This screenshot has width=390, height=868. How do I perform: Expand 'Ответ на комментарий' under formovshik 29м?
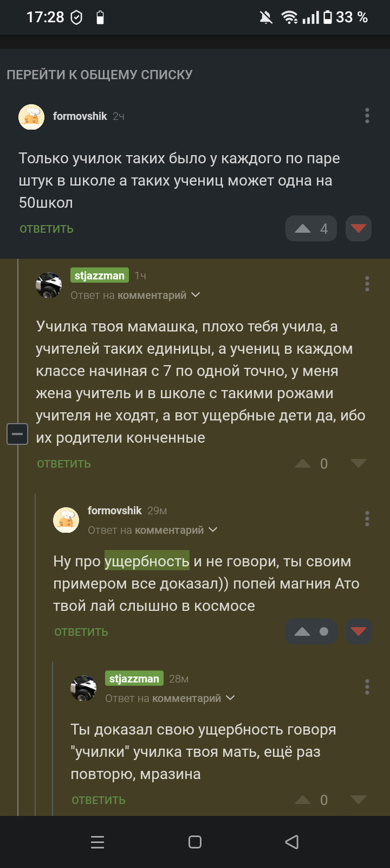click(x=213, y=530)
